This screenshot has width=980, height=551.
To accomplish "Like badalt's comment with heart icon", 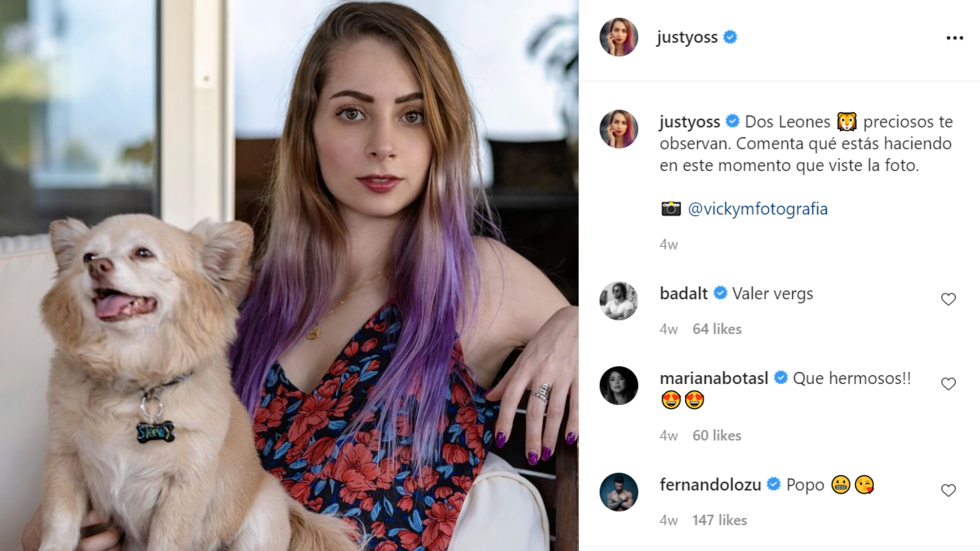I will 948,299.
